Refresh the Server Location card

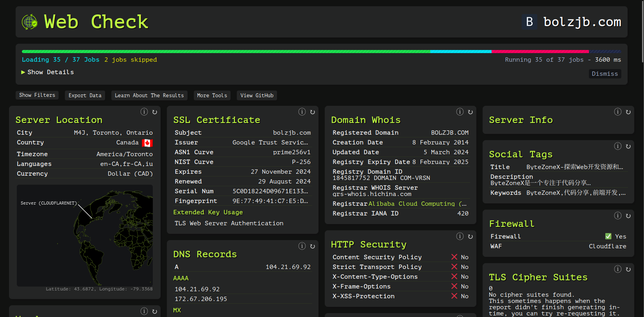(x=155, y=112)
